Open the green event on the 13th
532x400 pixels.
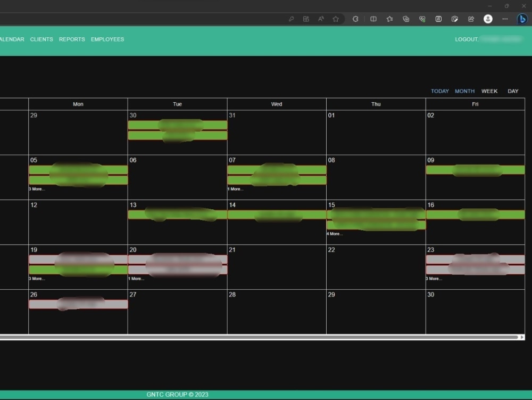click(178, 215)
